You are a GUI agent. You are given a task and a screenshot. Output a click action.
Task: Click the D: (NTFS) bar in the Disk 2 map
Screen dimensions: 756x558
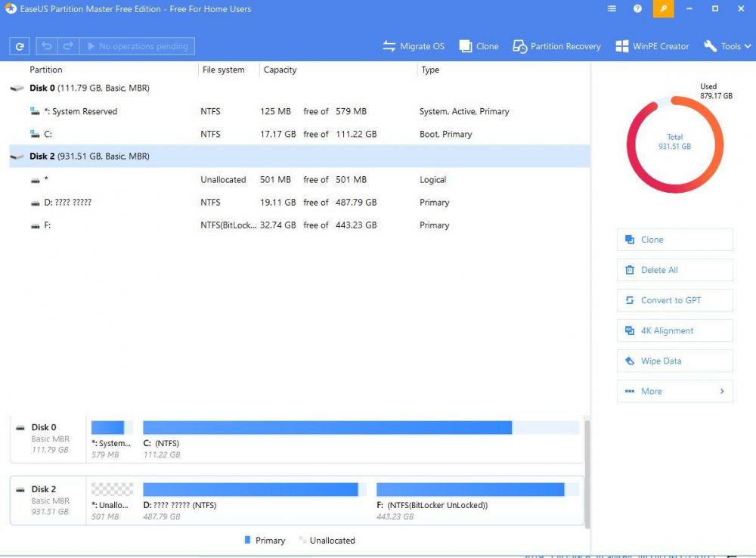(x=254, y=489)
